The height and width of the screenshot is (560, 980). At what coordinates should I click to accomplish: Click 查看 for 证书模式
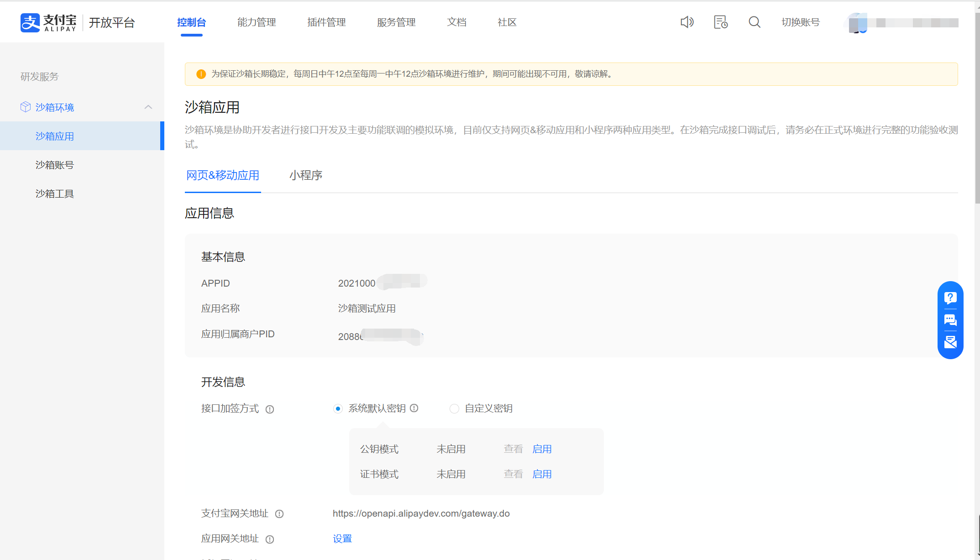[513, 474]
